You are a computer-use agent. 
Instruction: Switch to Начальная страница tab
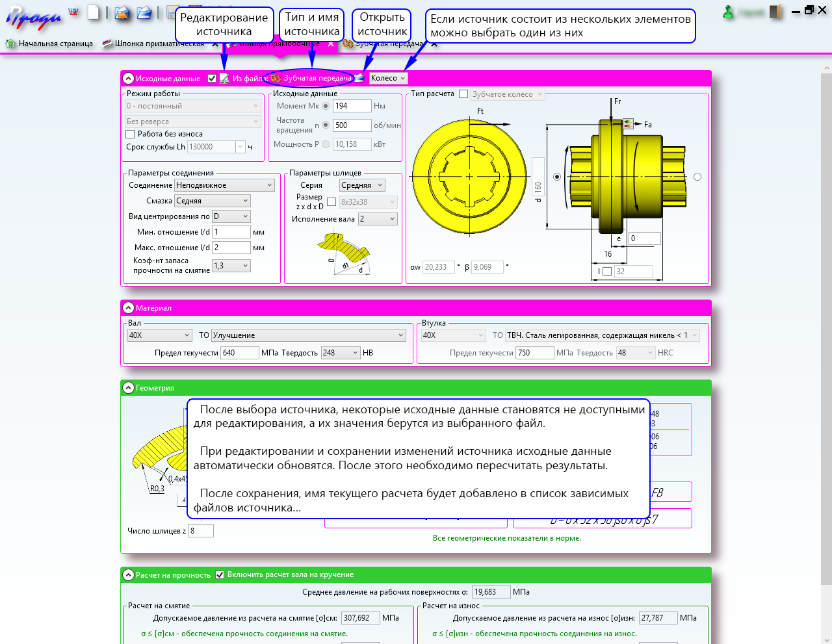pyautogui.click(x=49, y=44)
